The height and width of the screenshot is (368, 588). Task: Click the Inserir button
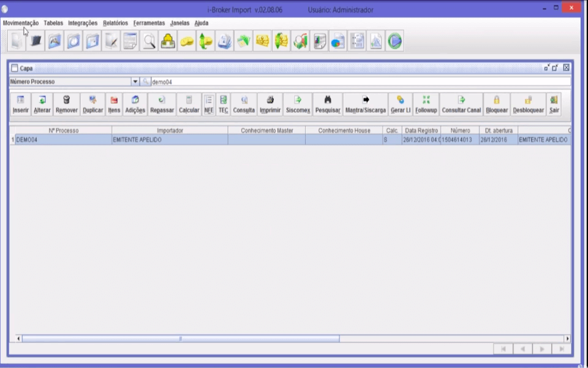(21, 104)
